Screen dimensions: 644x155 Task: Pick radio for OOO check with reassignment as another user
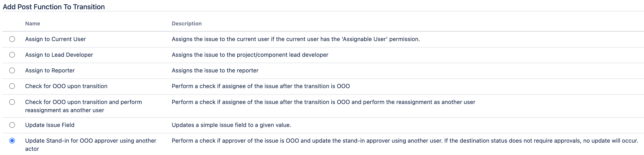coord(12,102)
